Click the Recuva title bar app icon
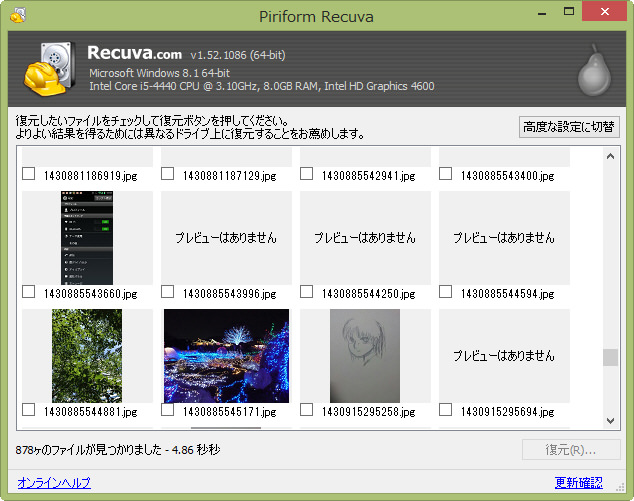The height and width of the screenshot is (501, 634). tap(18, 16)
